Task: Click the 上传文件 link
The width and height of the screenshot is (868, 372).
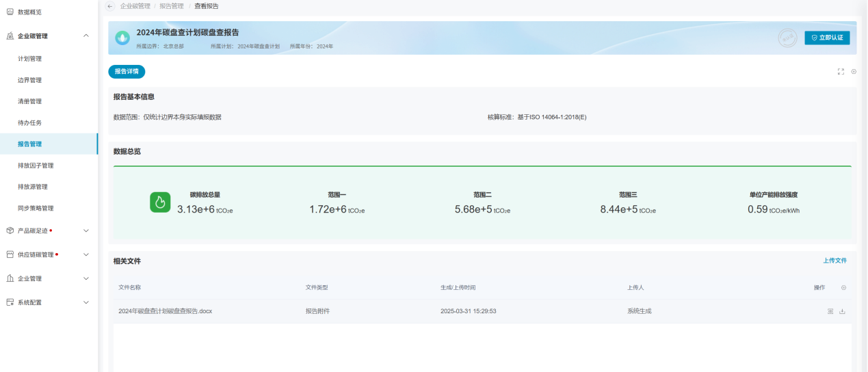Action: point(834,261)
